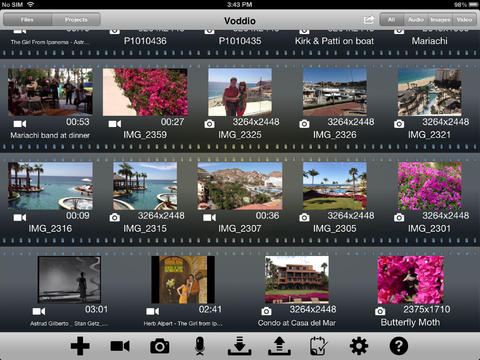Tap the 3:43 PM clock
This screenshot has height=360, width=480.
pos(240,4)
